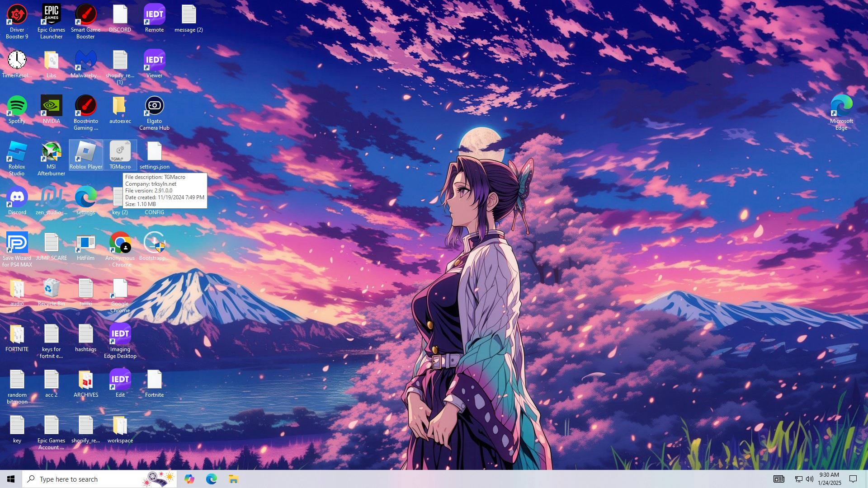
Task: Select the settings.json file icon
Action: click(x=154, y=152)
